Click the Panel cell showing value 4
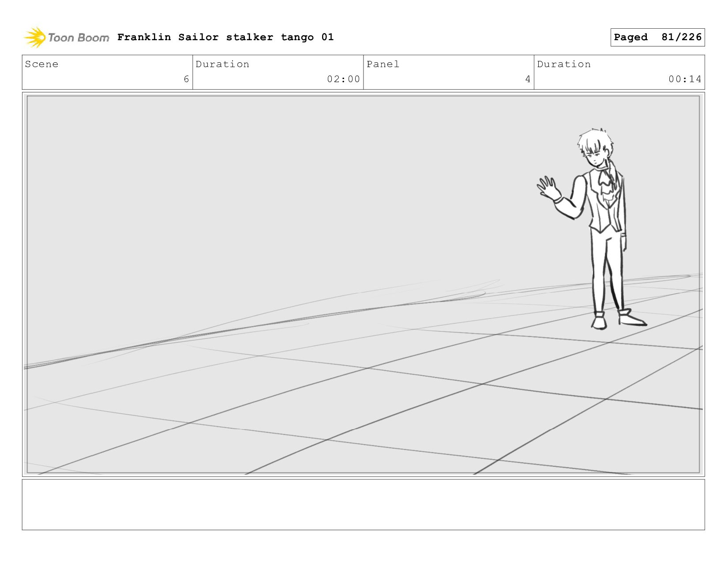Viewport: 728px width, 563px height. coord(449,72)
